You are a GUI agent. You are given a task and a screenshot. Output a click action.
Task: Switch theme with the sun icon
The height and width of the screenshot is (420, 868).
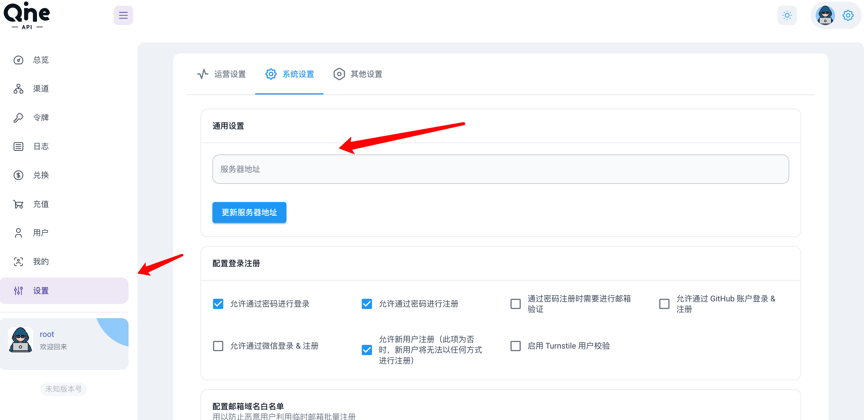click(787, 15)
